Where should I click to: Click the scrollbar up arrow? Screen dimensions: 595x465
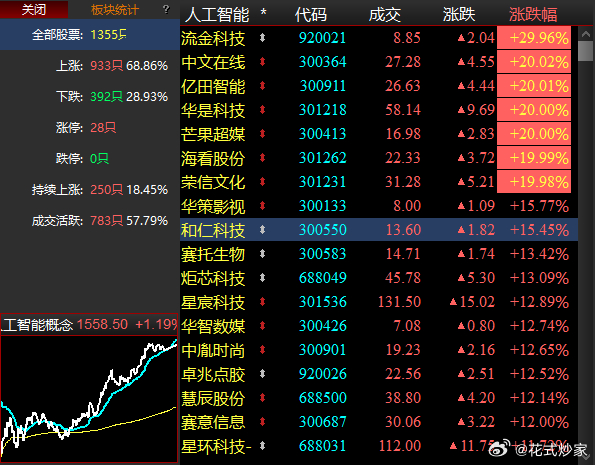[x=586, y=34]
